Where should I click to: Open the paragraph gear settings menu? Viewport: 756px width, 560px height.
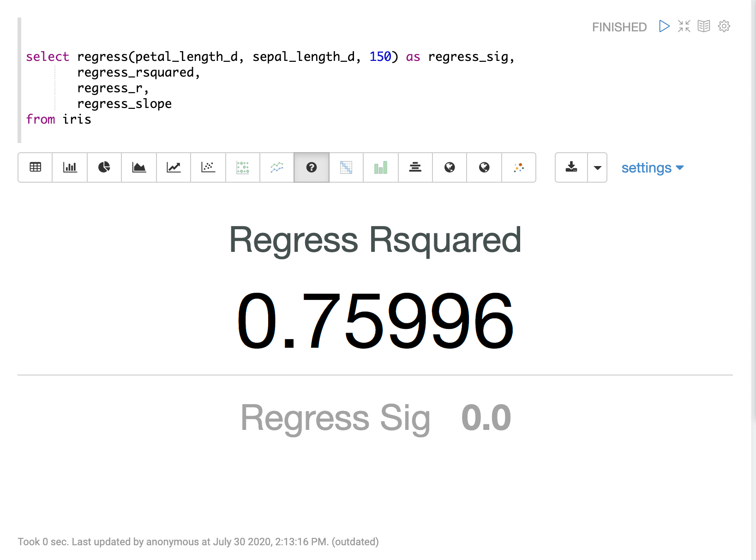click(724, 26)
